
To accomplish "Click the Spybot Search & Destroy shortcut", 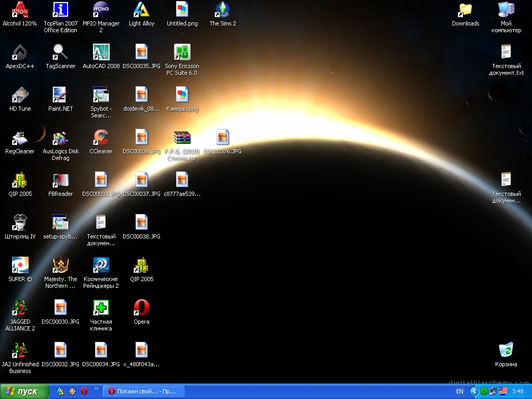I will [x=101, y=95].
